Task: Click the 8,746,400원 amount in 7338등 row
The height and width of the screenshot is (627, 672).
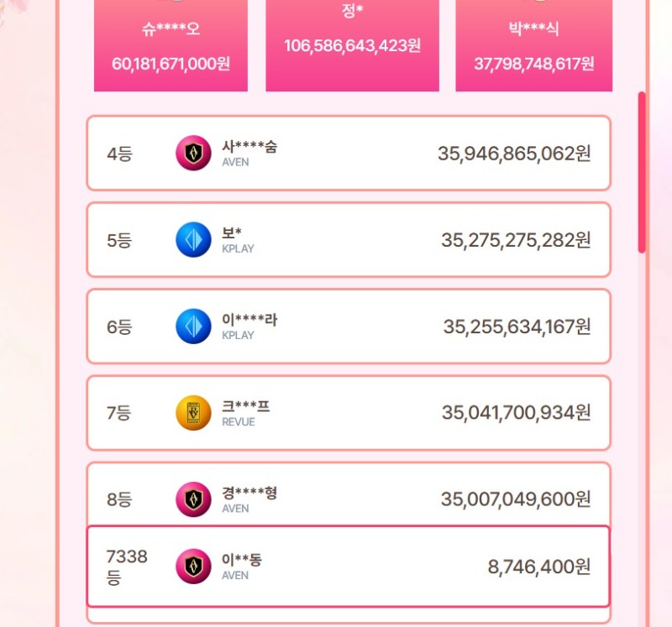Action: tap(538, 567)
